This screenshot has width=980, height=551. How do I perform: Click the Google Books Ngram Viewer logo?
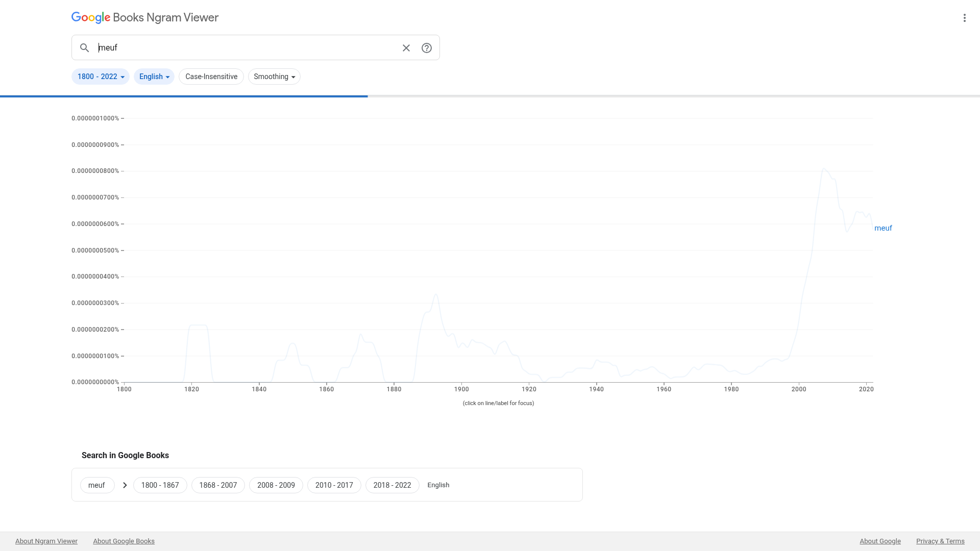(x=145, y=17)
